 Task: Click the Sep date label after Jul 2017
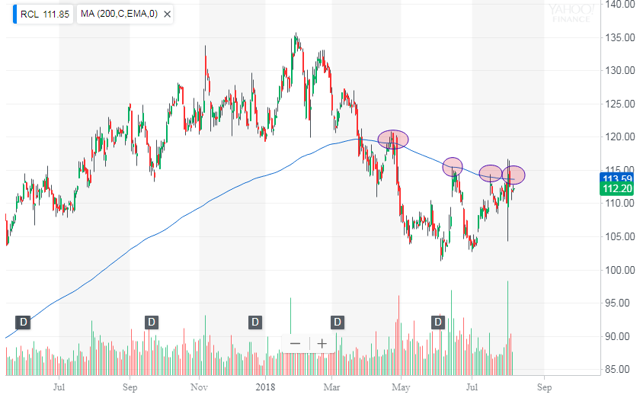tap(129, 387)
